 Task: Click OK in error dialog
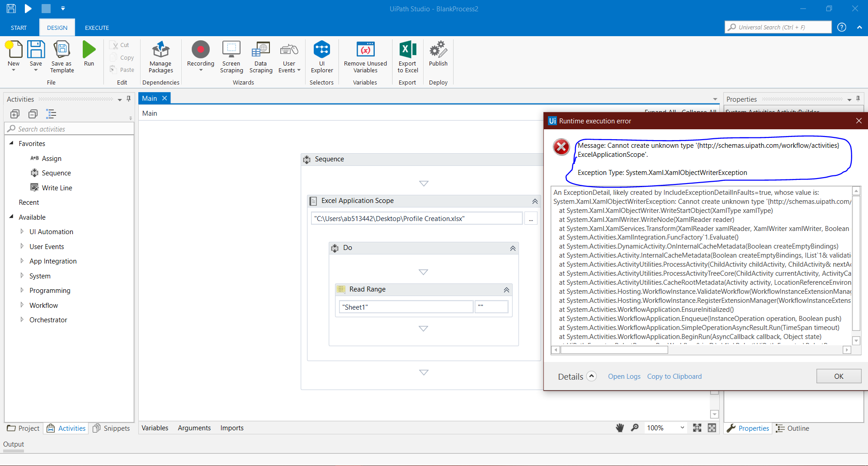[x=839, y=376]
